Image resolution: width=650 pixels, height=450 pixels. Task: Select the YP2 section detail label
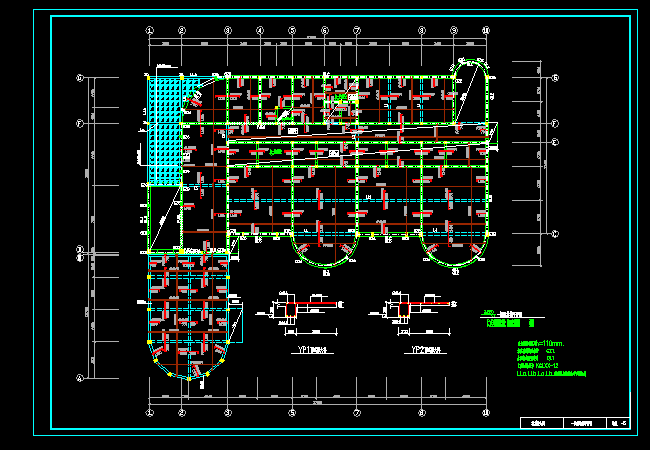(429, 351)
